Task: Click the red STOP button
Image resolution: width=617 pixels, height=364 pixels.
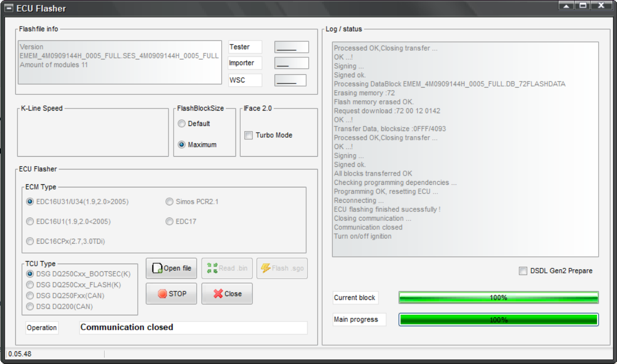Action: pyautogui.click(x=171, y=294)
